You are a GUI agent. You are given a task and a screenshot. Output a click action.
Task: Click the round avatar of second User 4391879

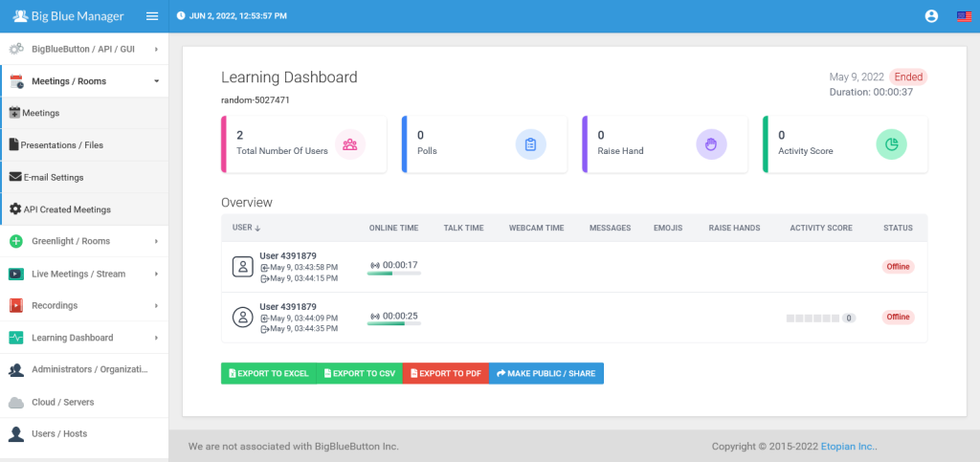242,318
